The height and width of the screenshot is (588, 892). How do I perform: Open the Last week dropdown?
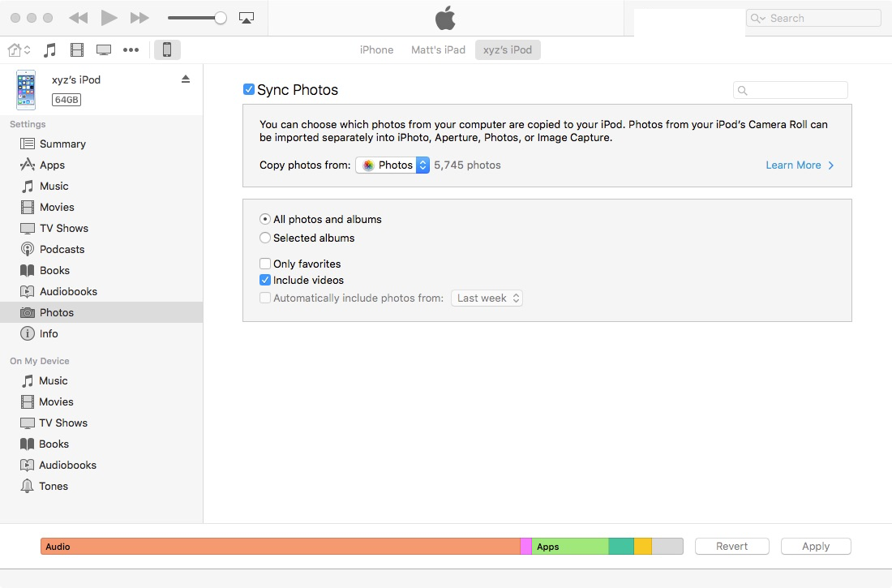pos(487,298)
